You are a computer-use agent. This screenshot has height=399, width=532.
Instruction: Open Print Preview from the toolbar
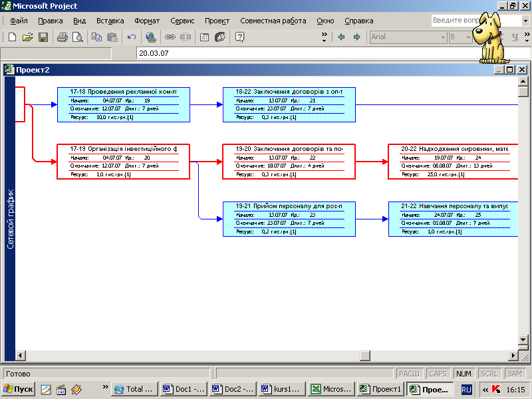point(77,37)
